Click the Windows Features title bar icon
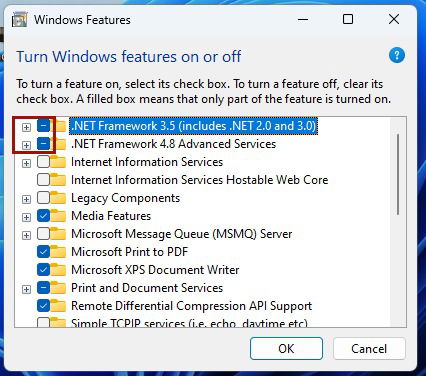Screen dimensions: 426x376 [x=20, y=20]
